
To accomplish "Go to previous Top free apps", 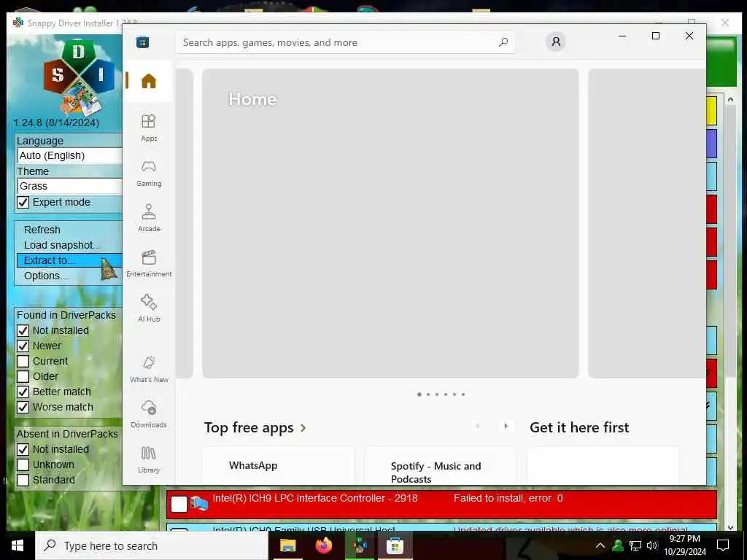I will click(477, 426).
